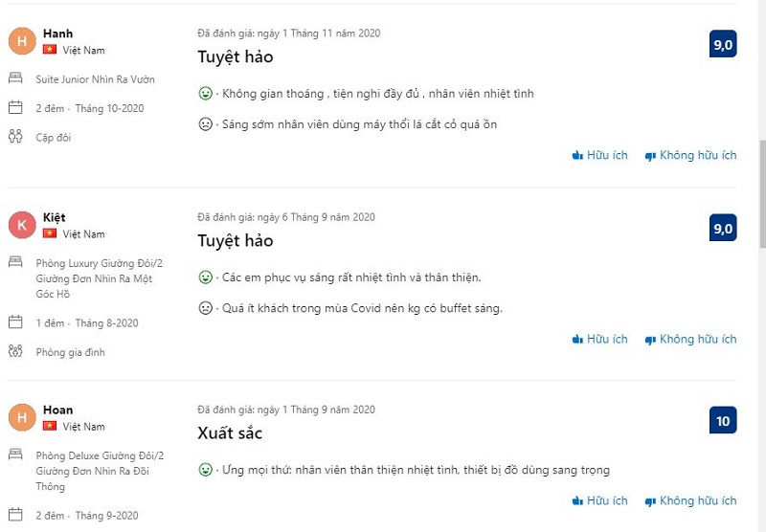Mark Hanh's review as Hữu ích
766x532 pixels.
(x=599, y=155)
